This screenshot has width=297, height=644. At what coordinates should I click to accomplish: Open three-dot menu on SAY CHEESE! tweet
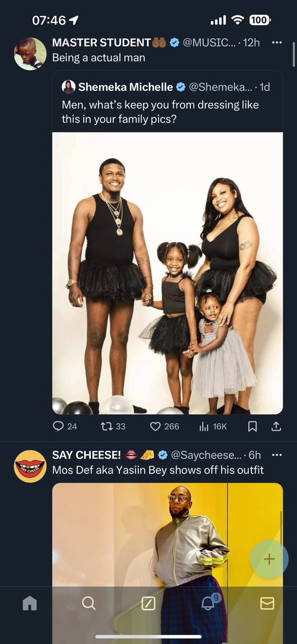pos(277,455)
